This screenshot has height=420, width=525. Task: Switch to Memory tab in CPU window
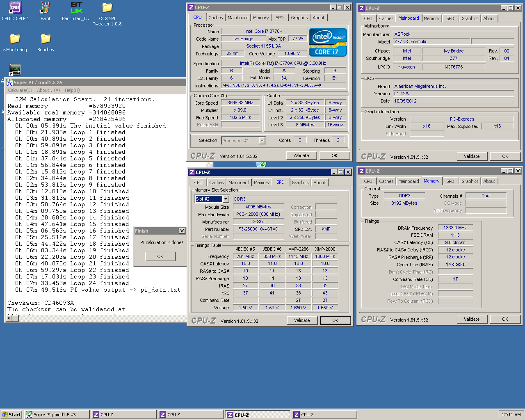pos(261,18)
